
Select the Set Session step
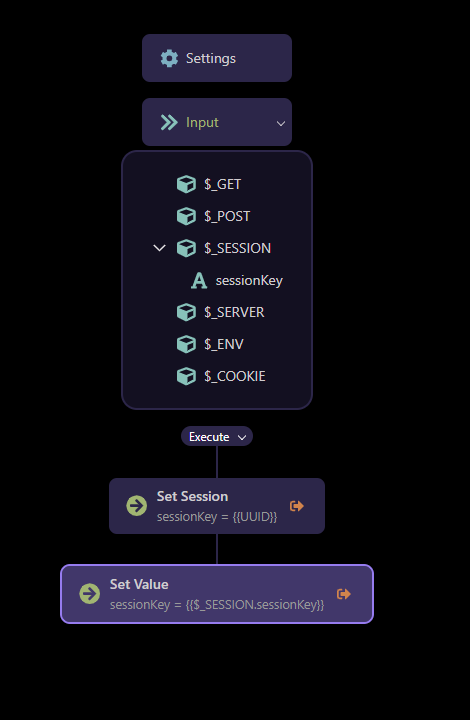[x=217, y=506]
